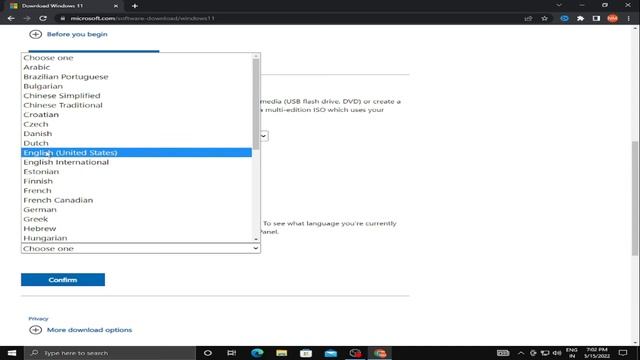Open the profile avatar menu

coord(612,18)
